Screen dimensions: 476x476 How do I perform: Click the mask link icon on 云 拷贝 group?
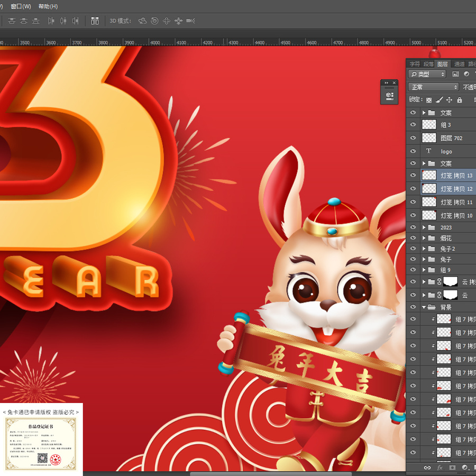(440, 282)
